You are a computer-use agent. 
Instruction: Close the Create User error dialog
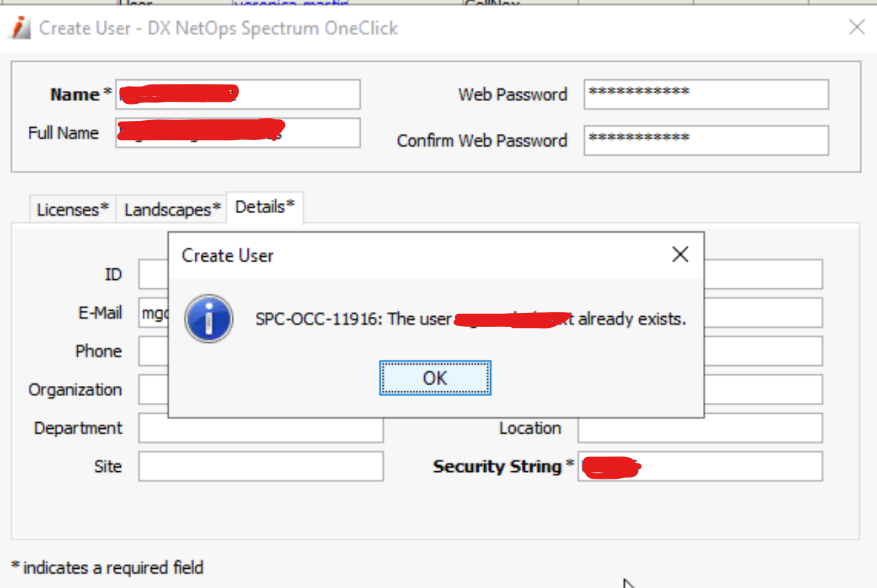pos(680,255)
